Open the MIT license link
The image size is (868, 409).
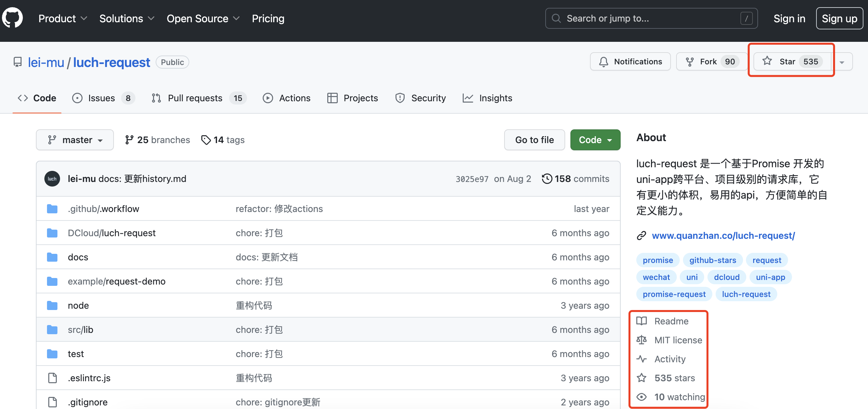coord(669,340)
